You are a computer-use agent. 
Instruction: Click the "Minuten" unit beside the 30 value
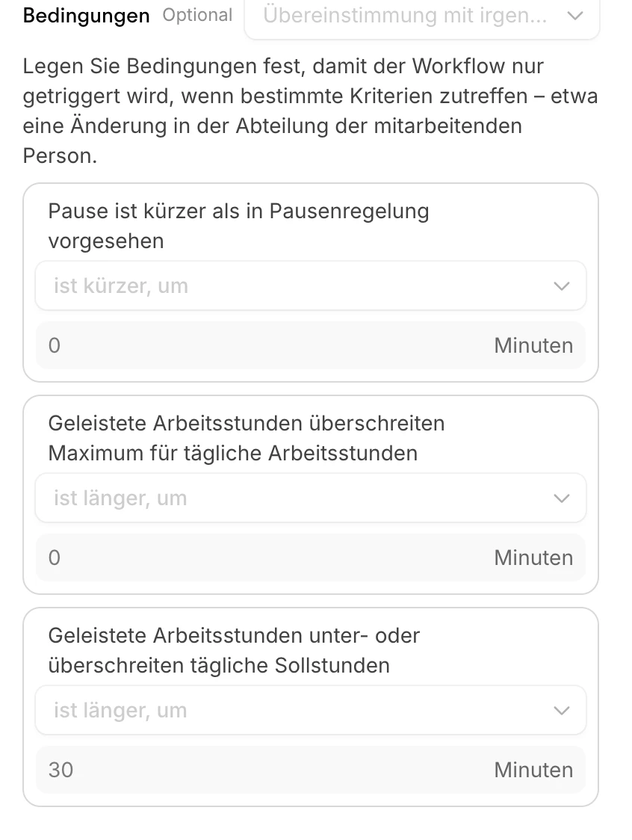tap(533, 770)
